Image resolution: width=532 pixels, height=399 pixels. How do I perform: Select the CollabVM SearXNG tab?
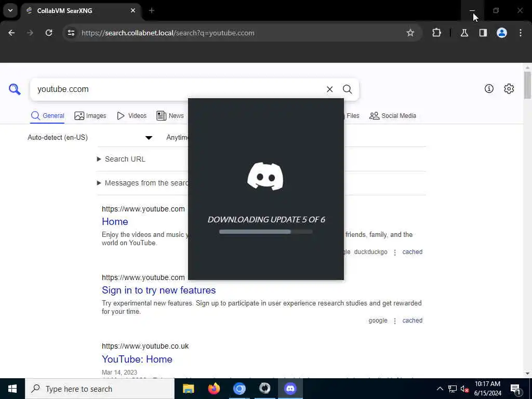81,11
